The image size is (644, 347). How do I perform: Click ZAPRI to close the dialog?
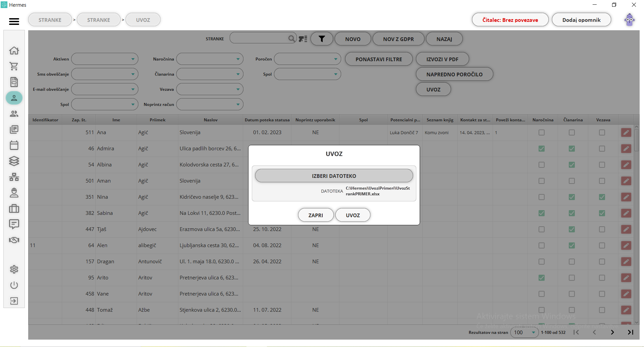pos(316,215)
